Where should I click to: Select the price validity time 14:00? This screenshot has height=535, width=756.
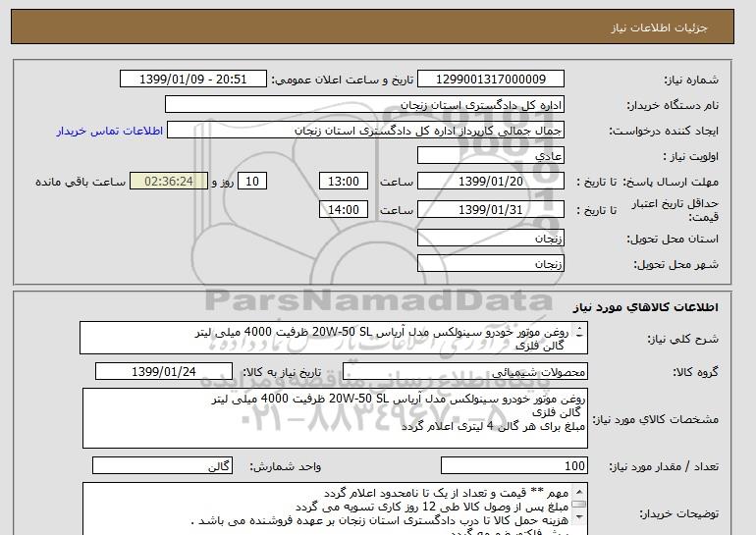(x=344, y=210)
